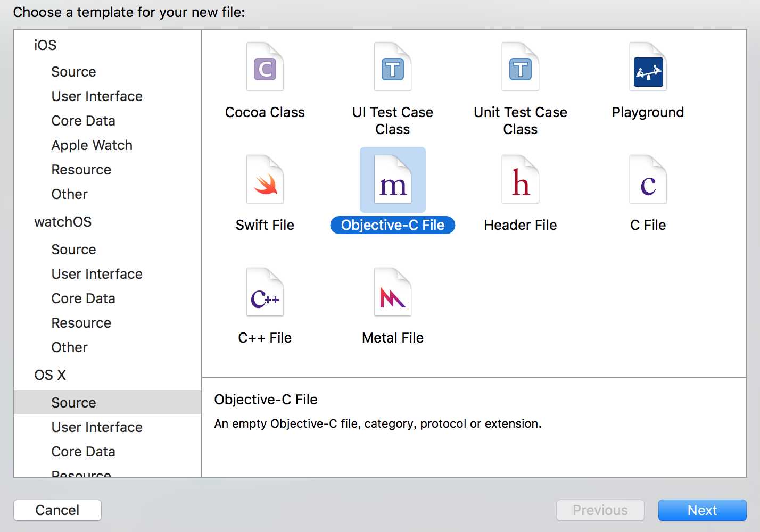
Task: Select Core Data under watchOS
Action: [x=83, y=298]
